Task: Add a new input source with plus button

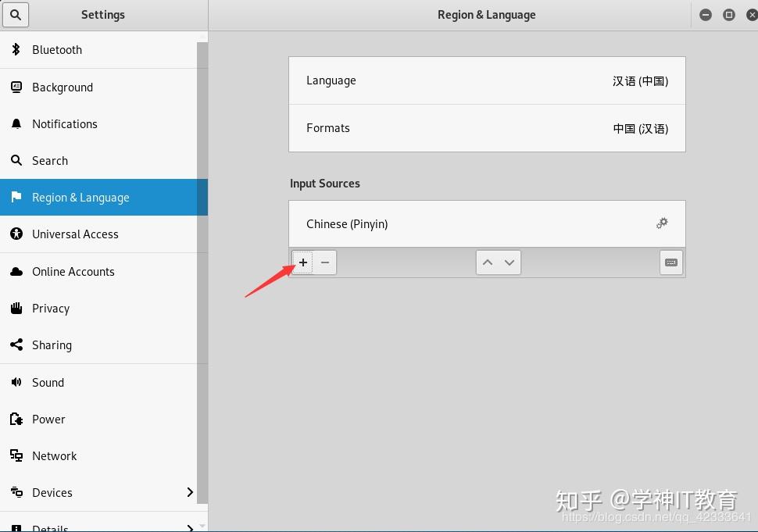Action: pos(302,262)
